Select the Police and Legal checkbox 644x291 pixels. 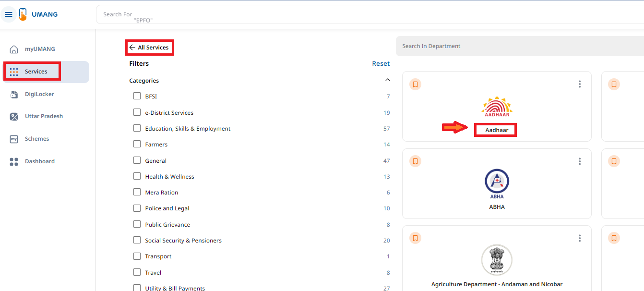point(137,208)
